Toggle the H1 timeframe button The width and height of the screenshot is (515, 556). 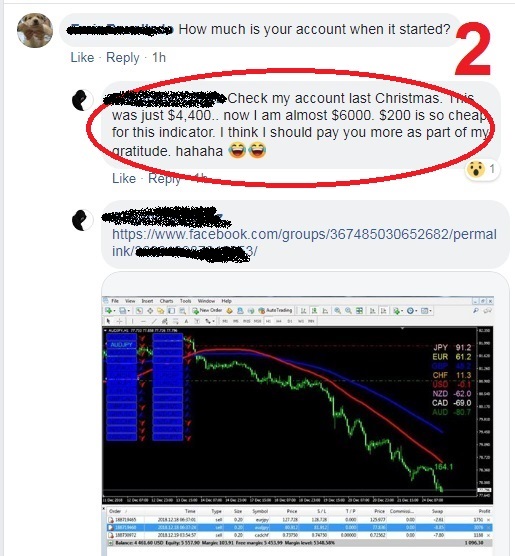click(x=268, y=321)
